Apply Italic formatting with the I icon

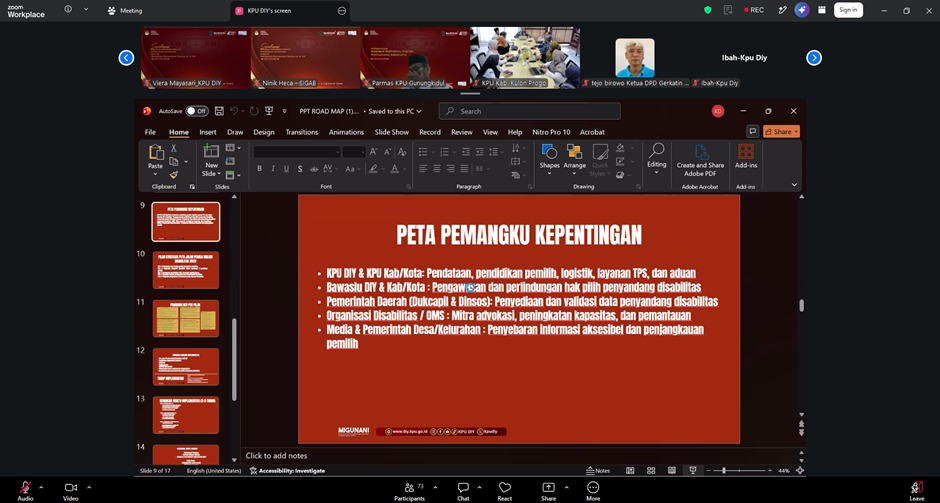point(273,169)
